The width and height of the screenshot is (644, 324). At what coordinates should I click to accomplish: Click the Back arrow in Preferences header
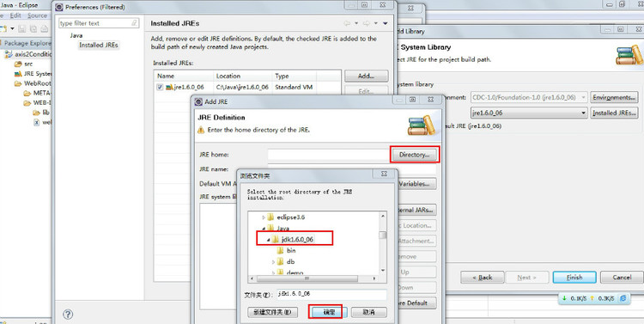coord(347,23)
